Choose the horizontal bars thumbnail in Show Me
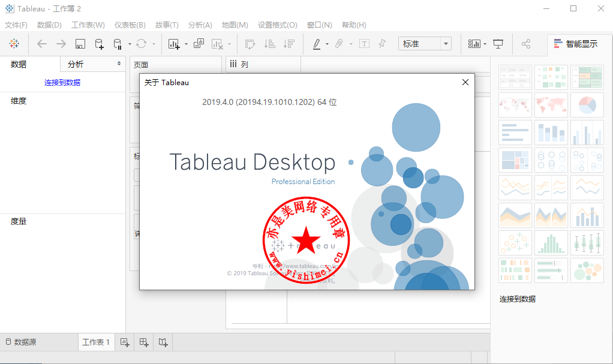 tap(515, 133)
